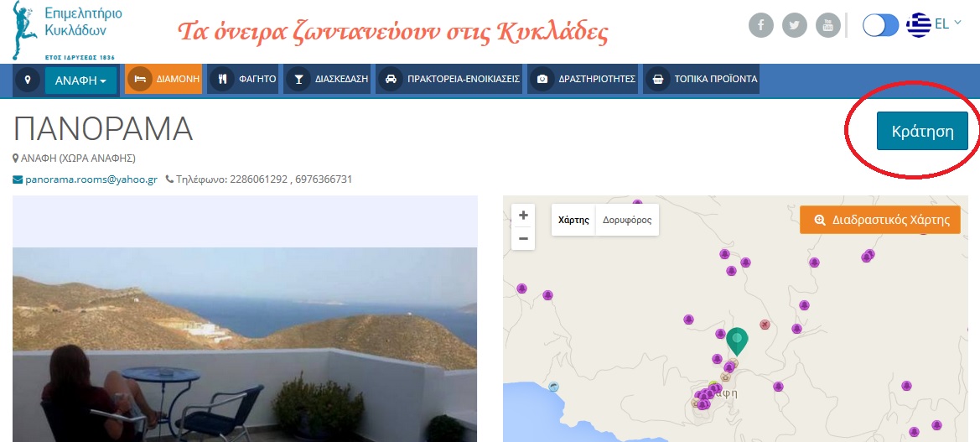Click the cutlery icon for ΦΑΓΗΤΟ
The width and height of the screenshot is (980, 442).
click(x=222, y=80)
